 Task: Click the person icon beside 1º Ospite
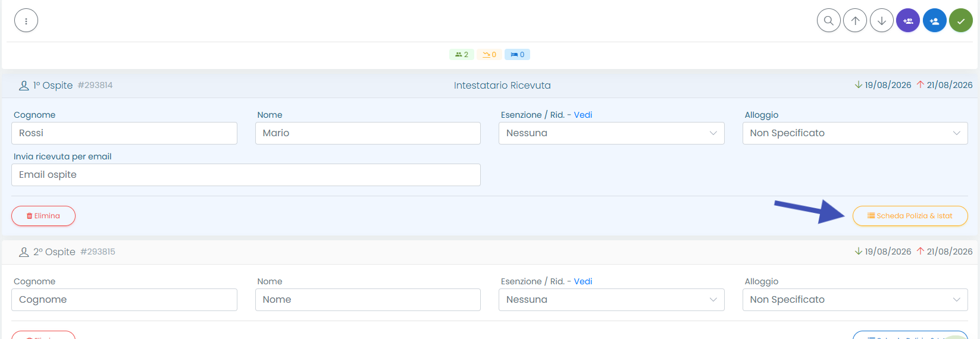[x=24, y=86]
